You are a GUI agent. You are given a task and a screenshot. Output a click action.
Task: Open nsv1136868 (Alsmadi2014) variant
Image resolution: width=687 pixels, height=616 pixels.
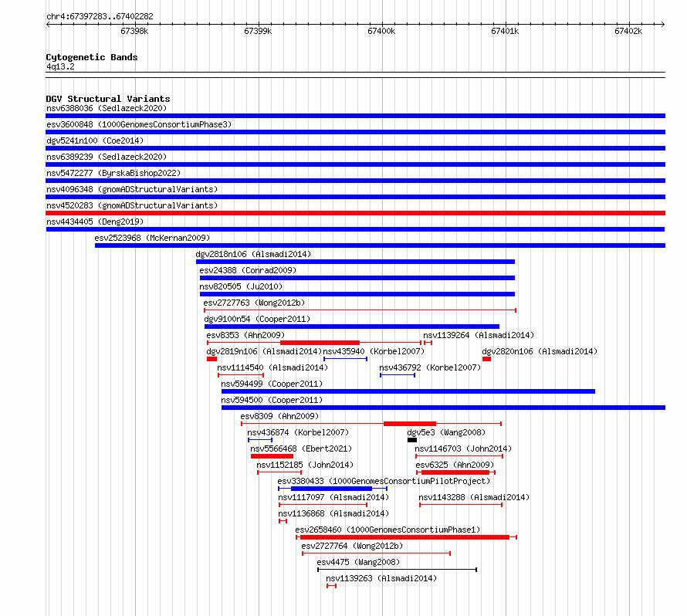tap(333, 513)
